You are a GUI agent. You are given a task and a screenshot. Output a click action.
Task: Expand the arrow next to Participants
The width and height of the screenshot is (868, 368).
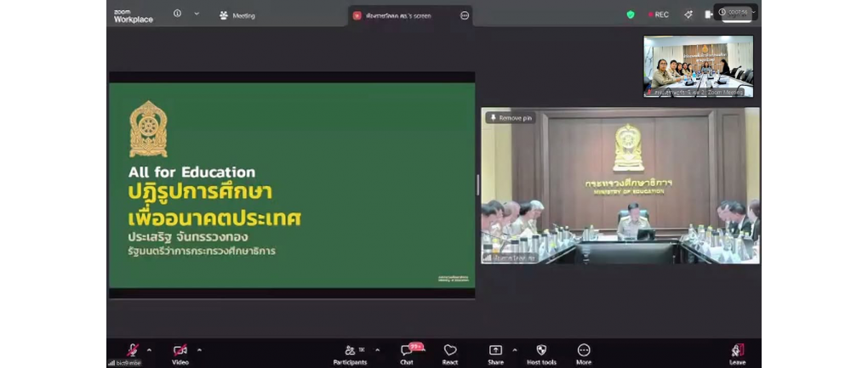pos(377,349)
